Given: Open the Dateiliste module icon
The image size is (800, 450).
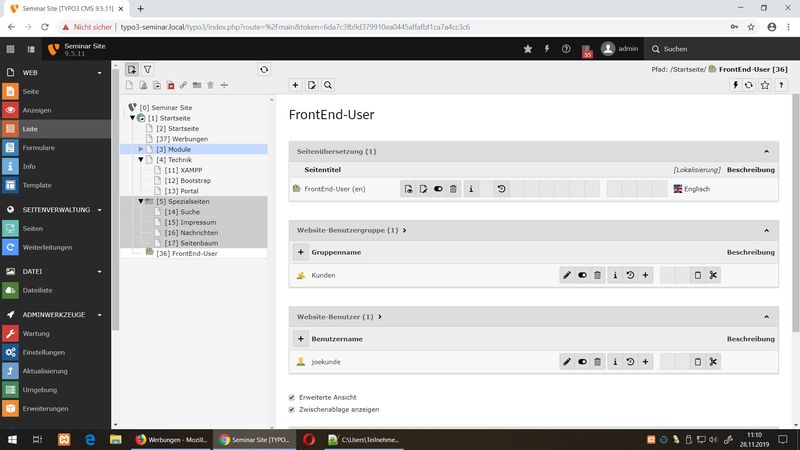Looking at the screenshot, I should tap(10, 290).
